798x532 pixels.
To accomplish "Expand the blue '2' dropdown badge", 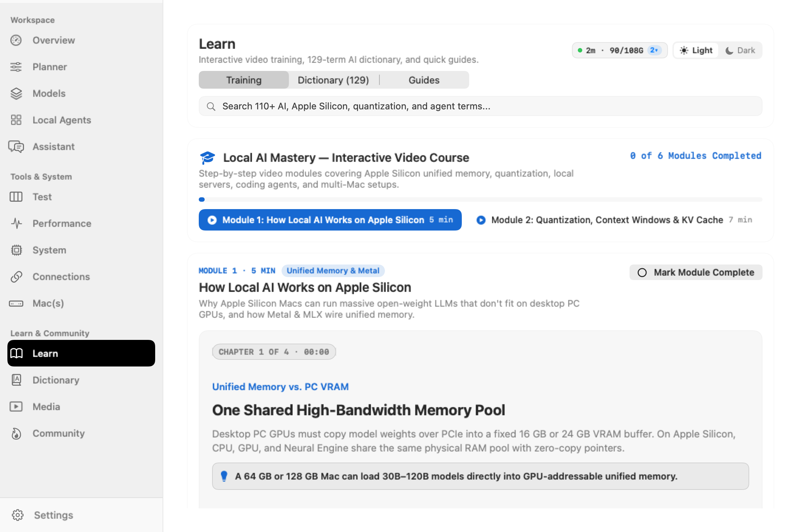I will pyautogui.click(x=654, y=50).
